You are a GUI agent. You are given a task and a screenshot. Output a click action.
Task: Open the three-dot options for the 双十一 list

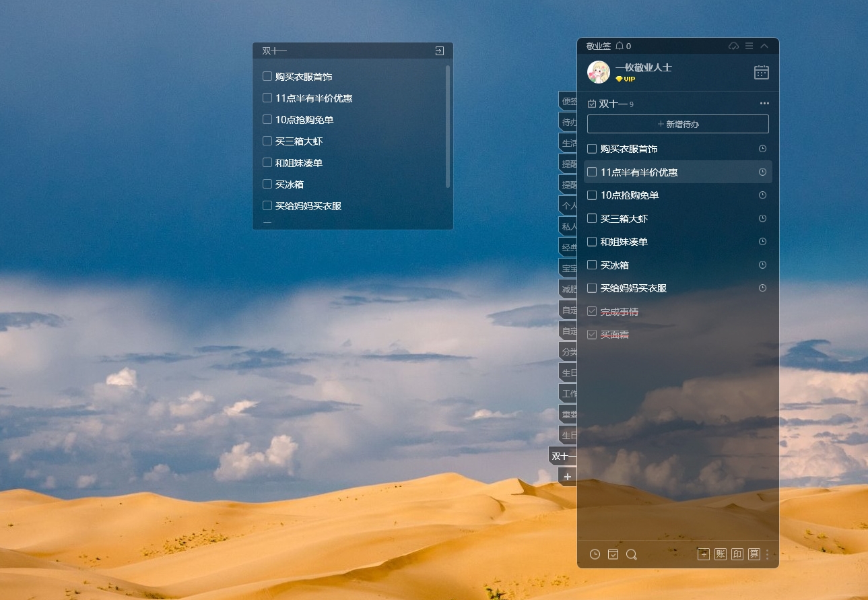[x=764, y=103]
